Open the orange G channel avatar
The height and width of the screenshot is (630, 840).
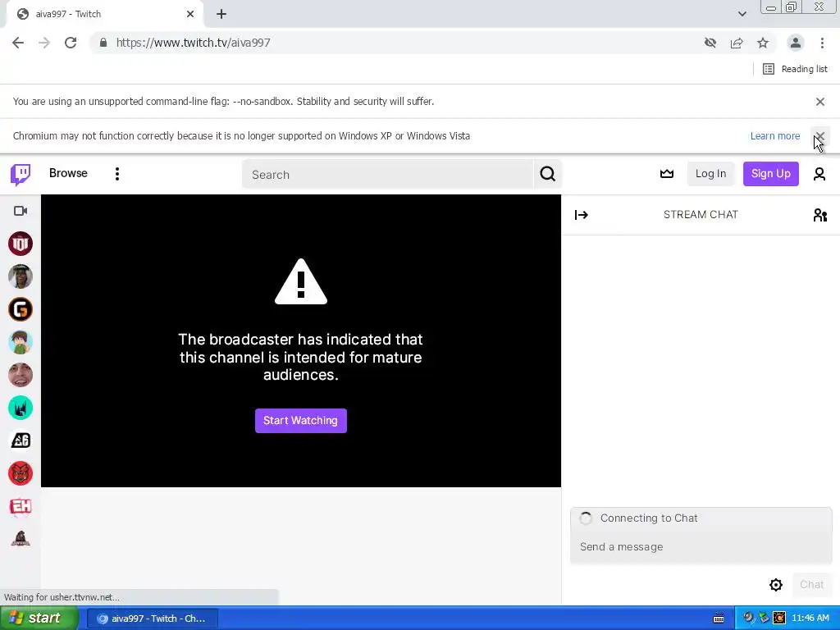(x=21, y=309)
